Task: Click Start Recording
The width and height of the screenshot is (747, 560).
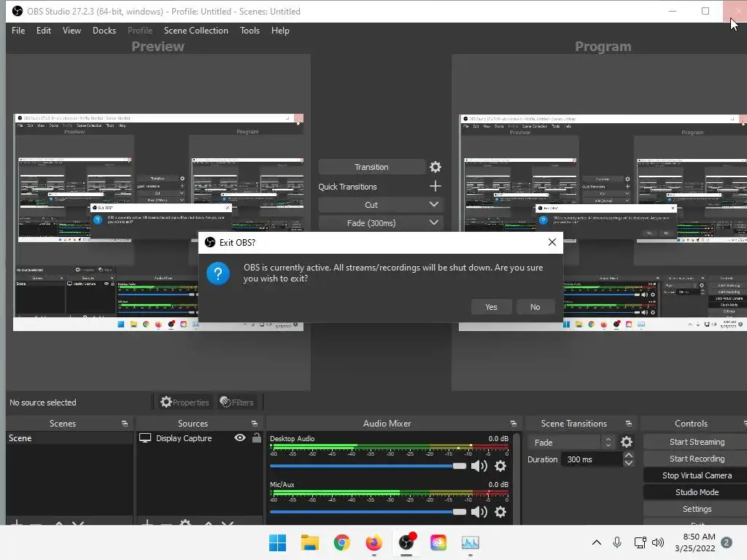Action: coord(697,459)
